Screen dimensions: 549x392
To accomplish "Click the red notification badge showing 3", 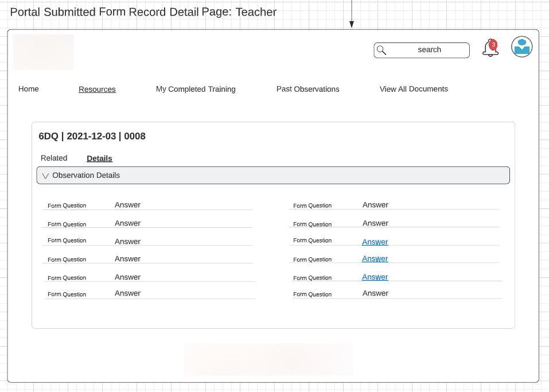I will tap(493, 45).
